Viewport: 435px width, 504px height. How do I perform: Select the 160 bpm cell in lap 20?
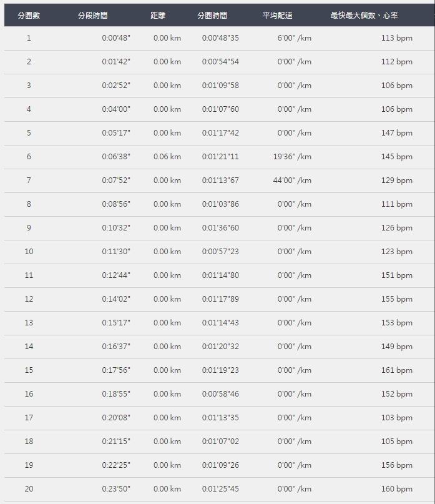(x=396, y=489)
